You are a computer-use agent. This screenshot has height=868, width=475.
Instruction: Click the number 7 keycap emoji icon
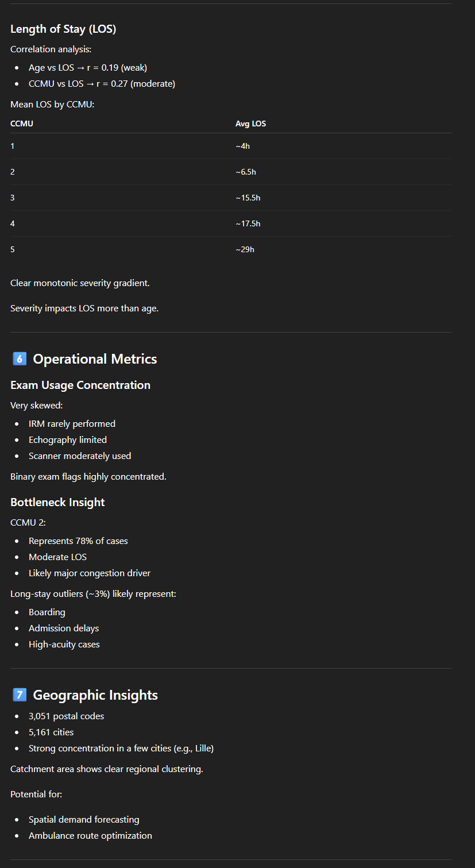click(19, 695)
